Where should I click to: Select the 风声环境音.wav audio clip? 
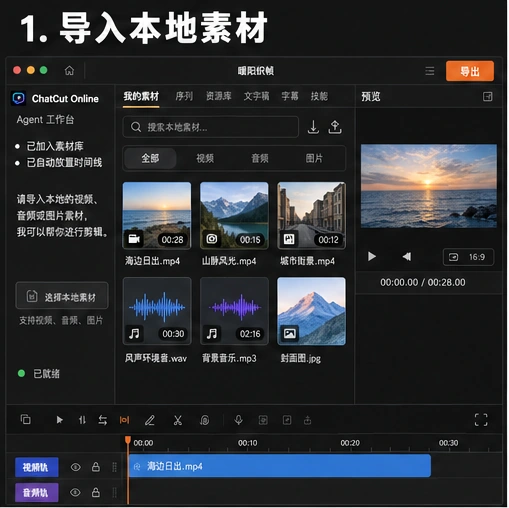pyautogui.click(x=157, y=311)
